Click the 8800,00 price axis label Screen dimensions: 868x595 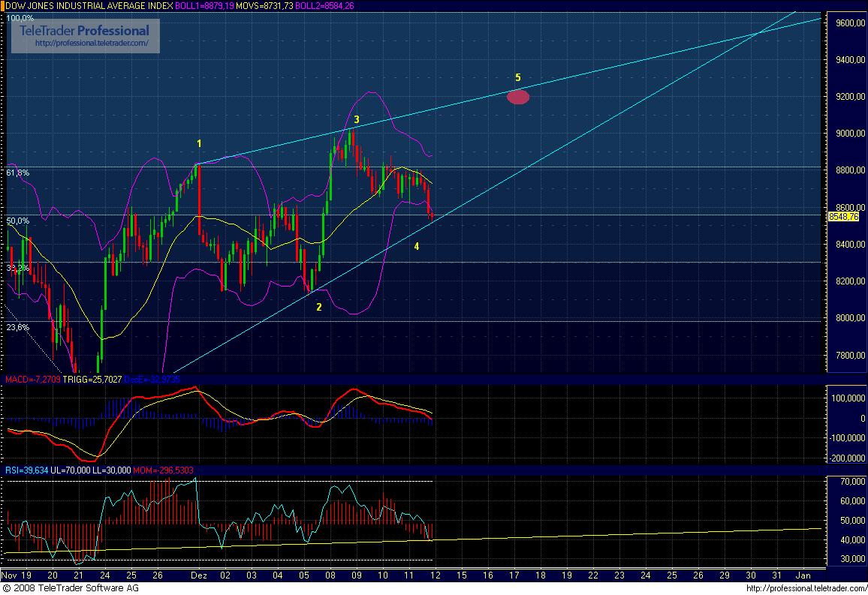851,170
